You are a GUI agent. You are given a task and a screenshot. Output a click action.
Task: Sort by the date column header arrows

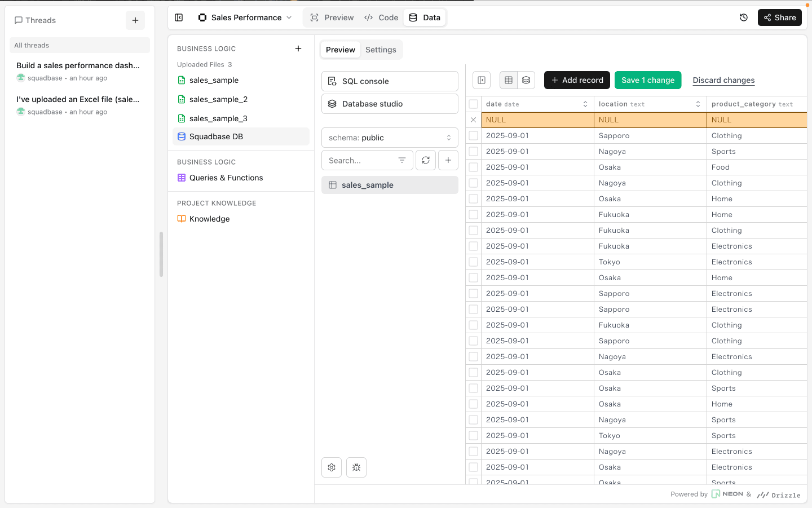tap(585, 104)
